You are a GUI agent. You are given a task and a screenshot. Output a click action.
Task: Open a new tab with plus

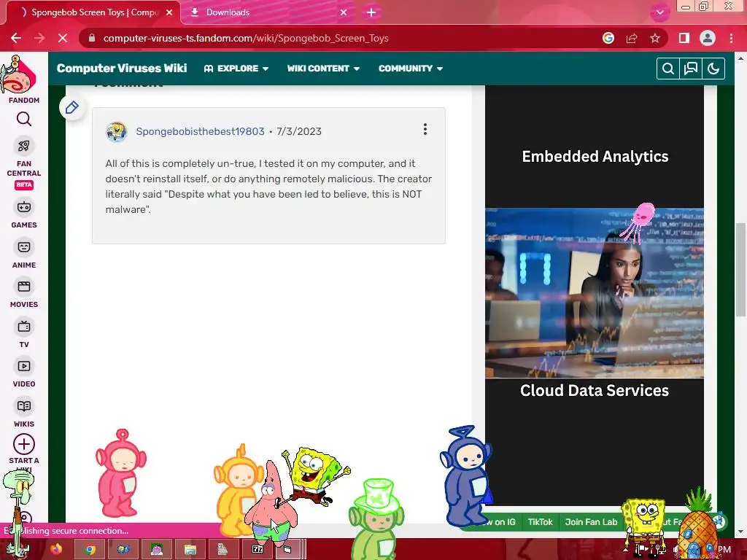[x=371, y=12]
